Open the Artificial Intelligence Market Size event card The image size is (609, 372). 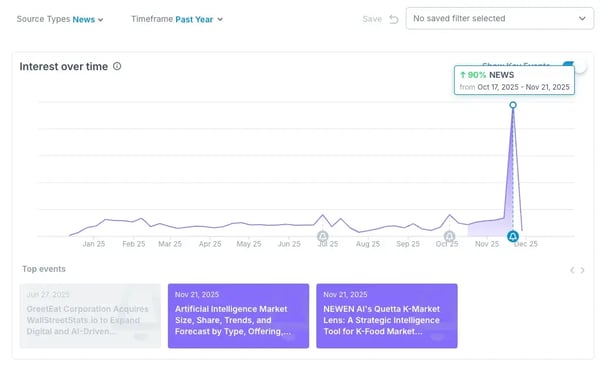tap(238, 316)
